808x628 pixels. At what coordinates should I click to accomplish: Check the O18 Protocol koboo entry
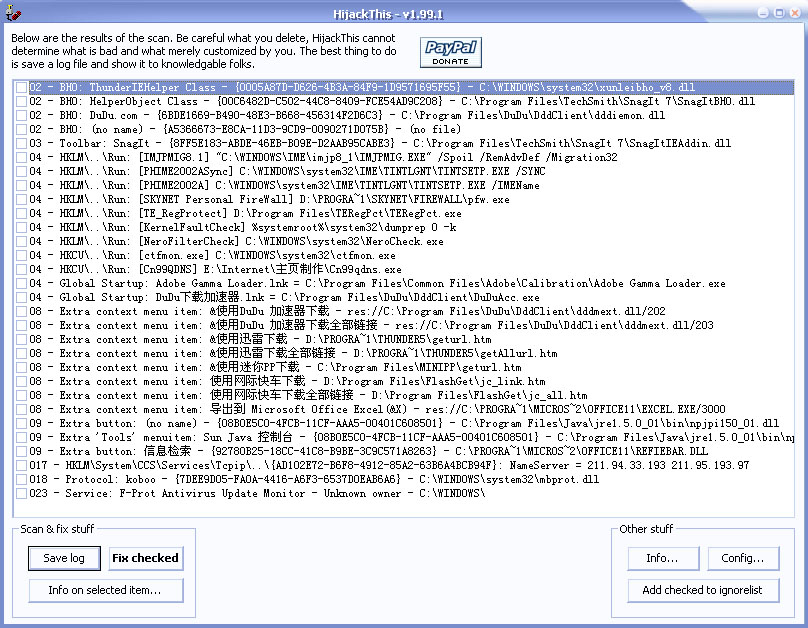pyautogui.click(x=21, y=480)
